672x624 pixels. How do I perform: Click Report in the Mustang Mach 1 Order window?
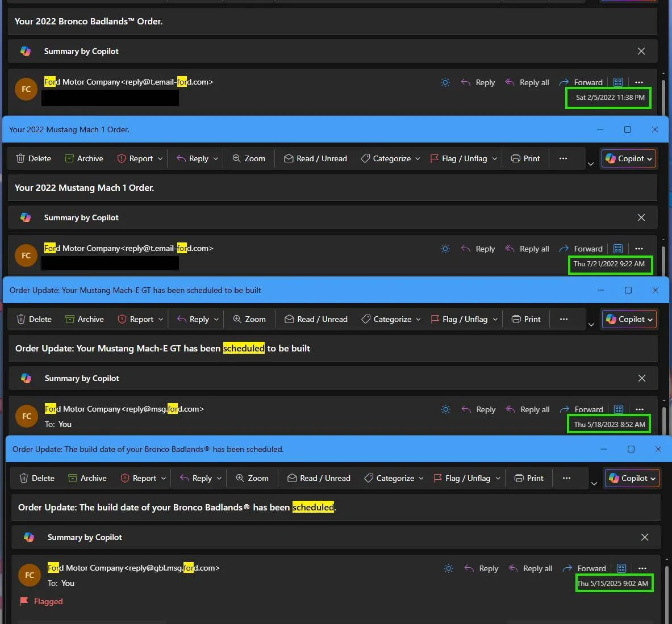(x=135, y=158)
